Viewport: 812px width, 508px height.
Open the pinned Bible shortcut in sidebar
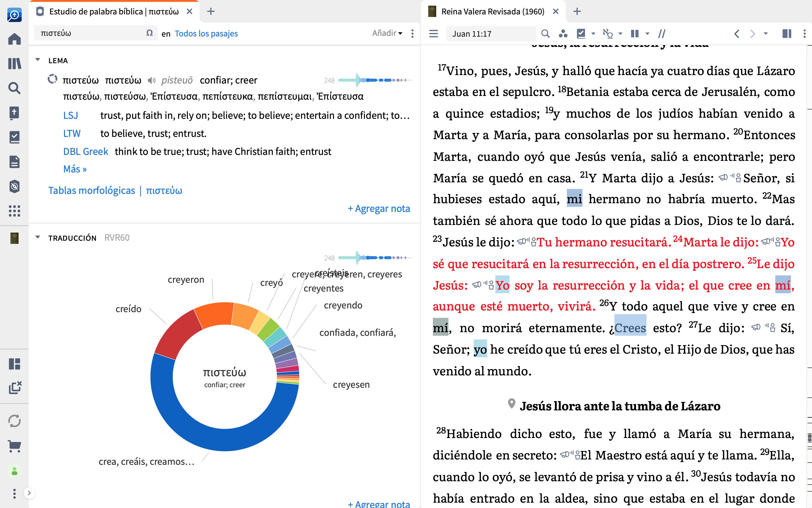click(14, 238)
